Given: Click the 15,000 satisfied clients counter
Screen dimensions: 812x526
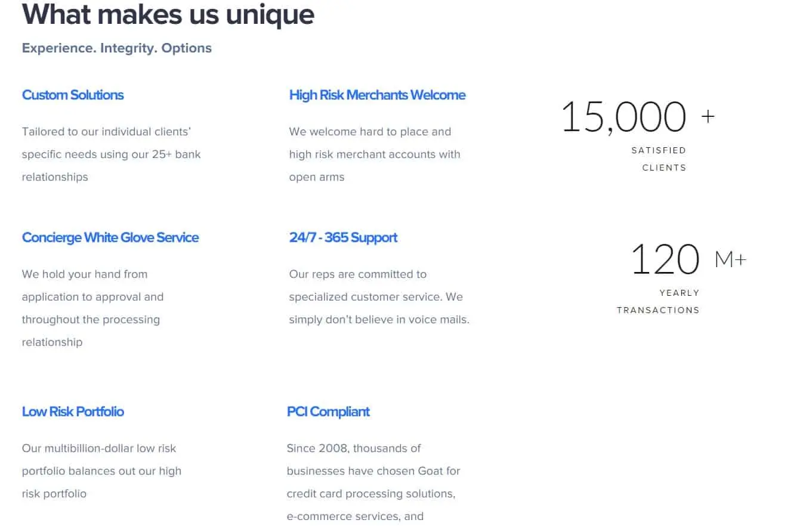Looking at the screenshot, I should 624,116.
